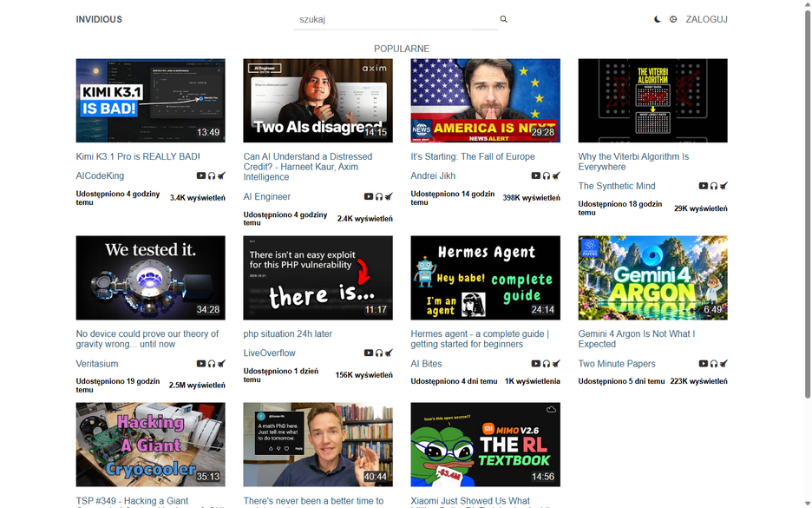Click the "398K wyświetleń" view count
Image resolution: width=812 pixels, height=508 pixels.
(x=531, y=197)
